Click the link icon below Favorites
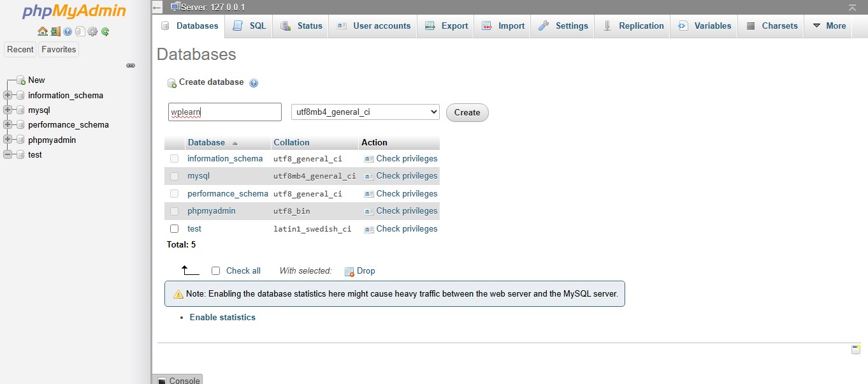The width and height of the screenshot is (868, 384). point(131,65)
